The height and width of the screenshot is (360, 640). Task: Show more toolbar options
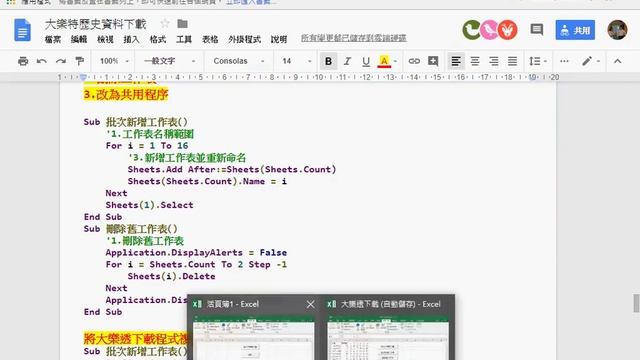coord(564,61)
